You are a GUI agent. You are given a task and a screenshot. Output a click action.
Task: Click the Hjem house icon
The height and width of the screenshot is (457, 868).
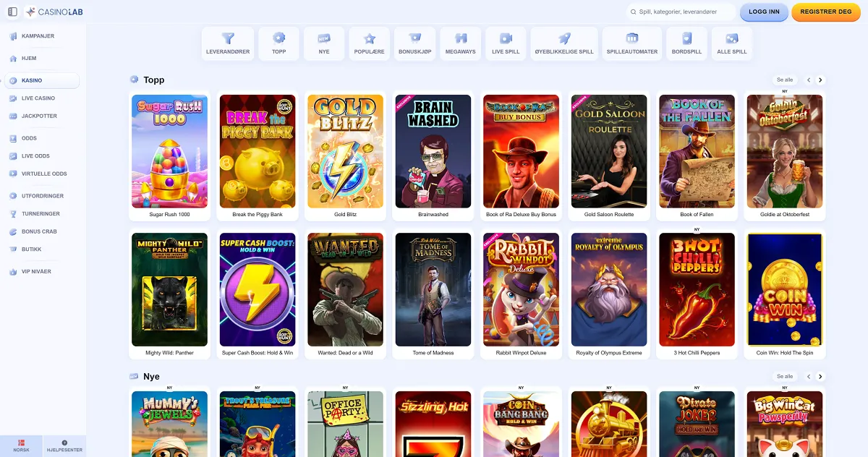(x=13, y=59)
